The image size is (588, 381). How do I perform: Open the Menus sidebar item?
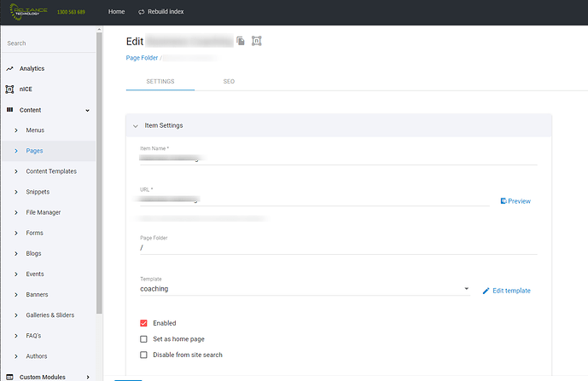coord(35,130)
